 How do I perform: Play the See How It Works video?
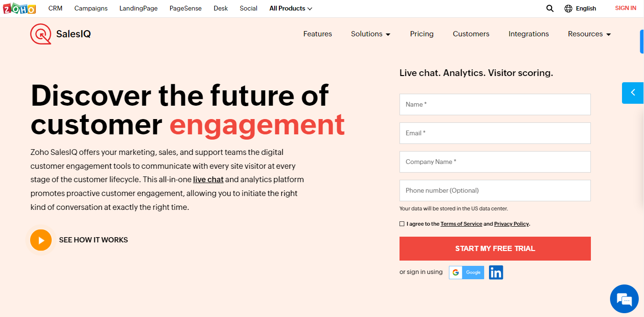41,240
